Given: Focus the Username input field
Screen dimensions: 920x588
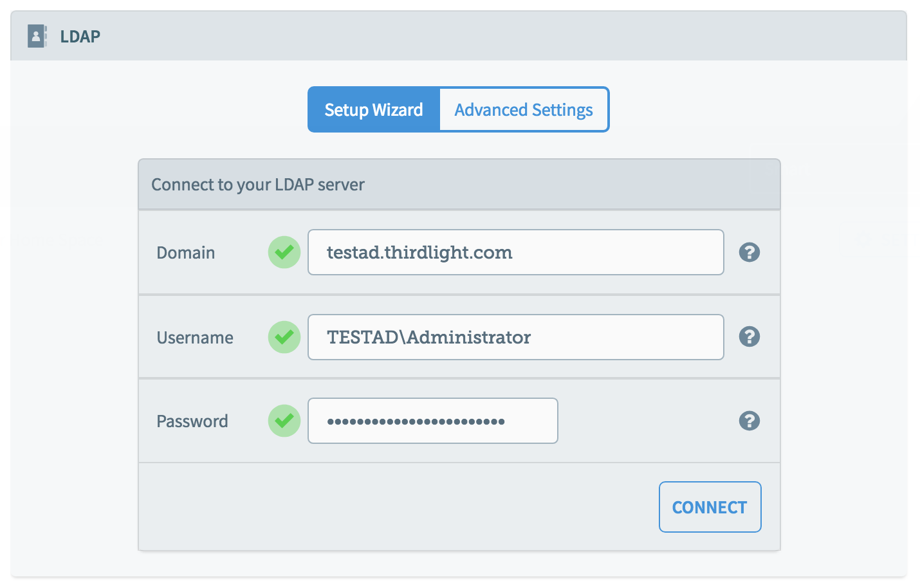Looking at the screenshot, I should click(516, 336).
